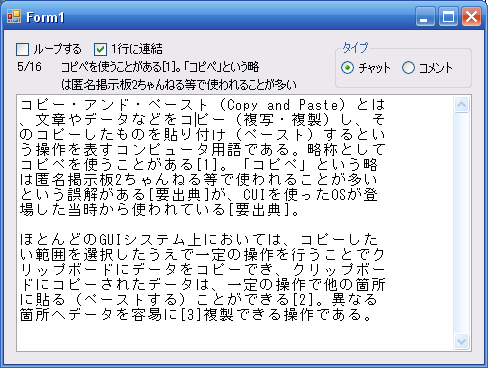Click the text line starting のコピーしたものを貼り付け
Screen dimensions: 488x368
202,135
